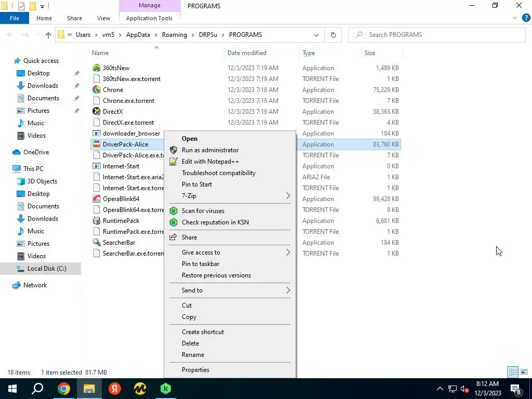This screenshot has height=399, width=532.
Task: Open the Quick Access Toolbar customize dropdown
Action: pyautogui.click(x=43, y=6)
